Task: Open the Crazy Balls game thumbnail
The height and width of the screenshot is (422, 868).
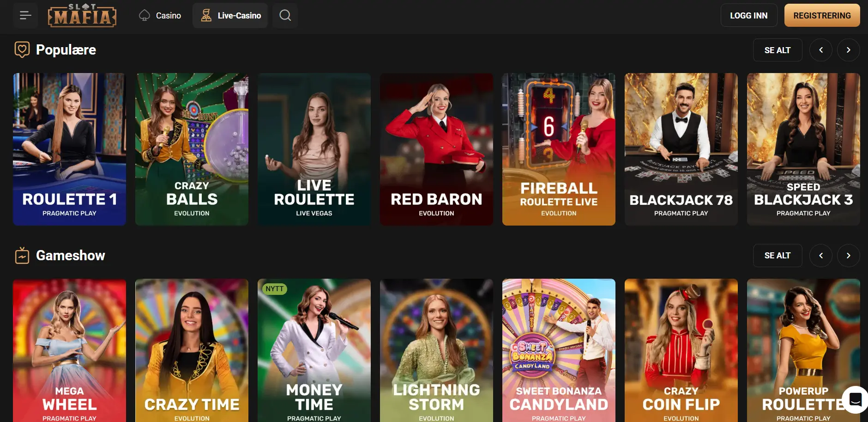Action: click(192, 149)
